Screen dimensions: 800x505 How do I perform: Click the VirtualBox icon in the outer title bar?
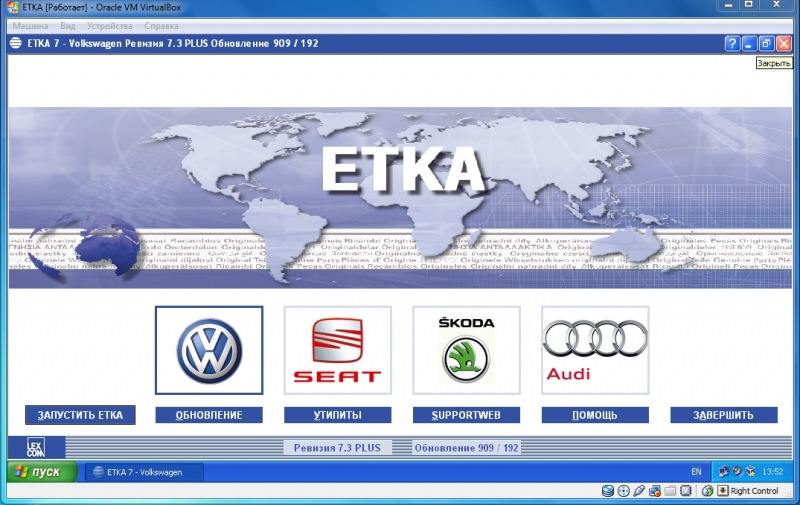(x=13, y=7)
